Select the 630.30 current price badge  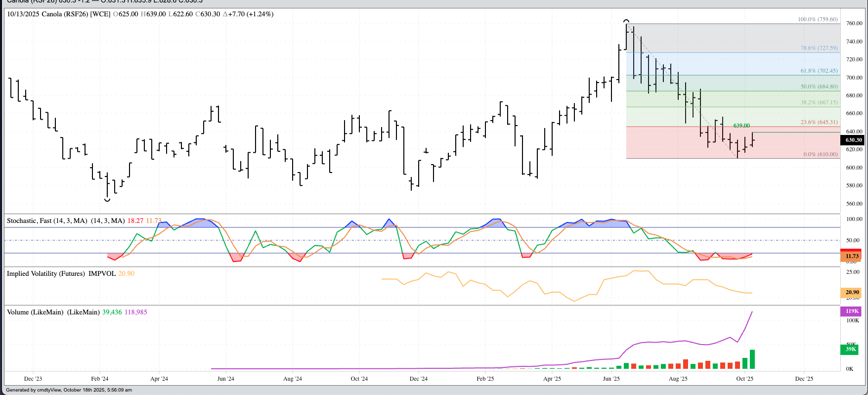853,140
